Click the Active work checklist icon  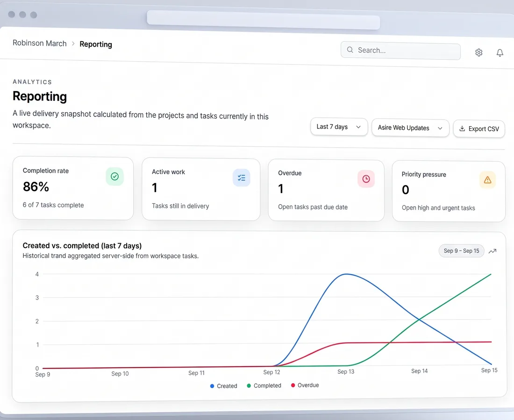pos(242,178)
